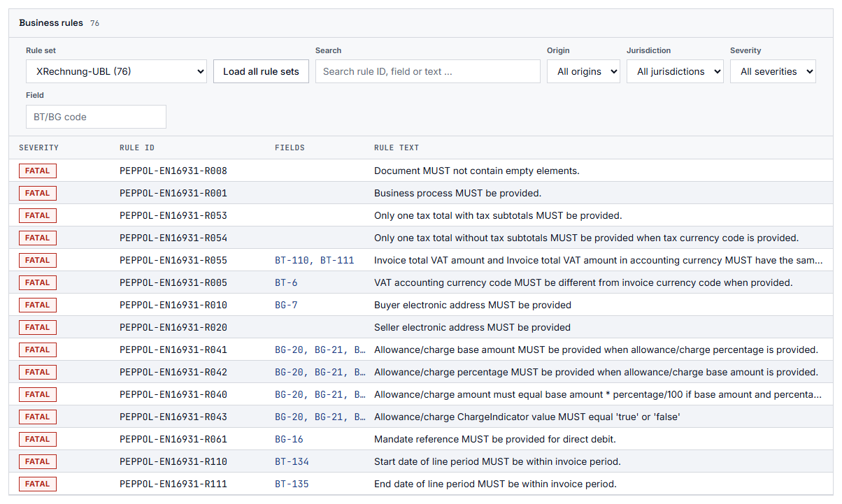Click the FIELDS column header

(x=290, y=148)
